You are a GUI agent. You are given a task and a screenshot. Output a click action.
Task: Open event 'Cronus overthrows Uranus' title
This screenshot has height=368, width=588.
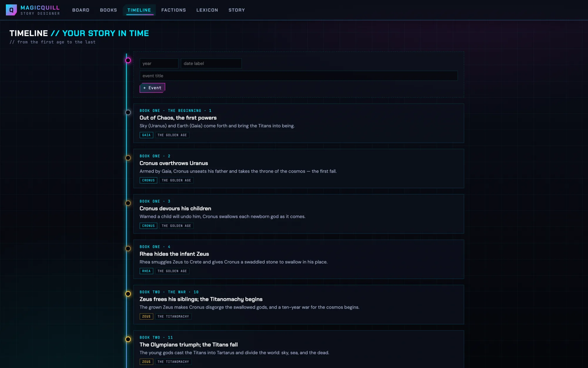(173, 163)
